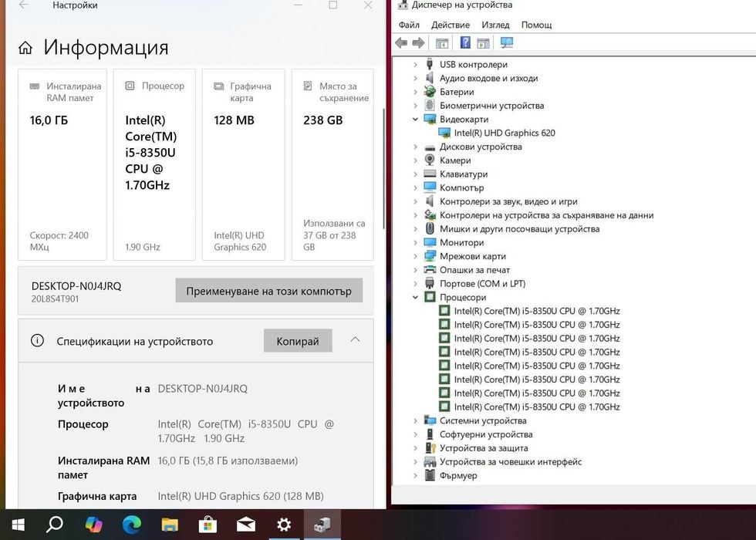
Task: Select Компютър tree row
Action: tap(461, 187)
